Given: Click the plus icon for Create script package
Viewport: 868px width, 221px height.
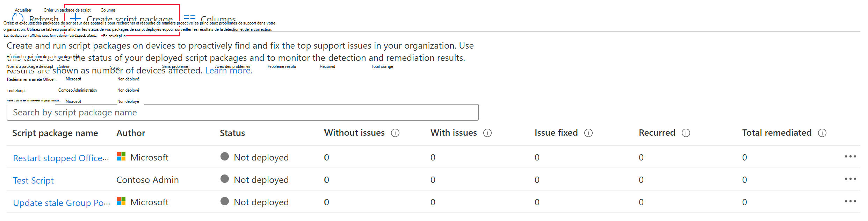Looking at the screenshot, I should pyautogui.click(x=75, y=17).
